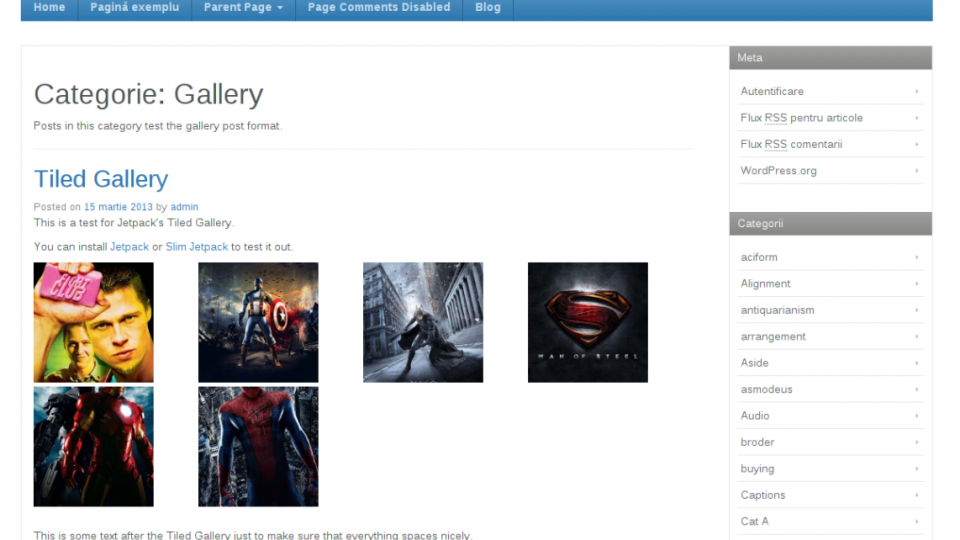Click arrow icon beside Autentificare
Image resolution: width=960 pixels, height=540 pixels.
click(917, 91)
